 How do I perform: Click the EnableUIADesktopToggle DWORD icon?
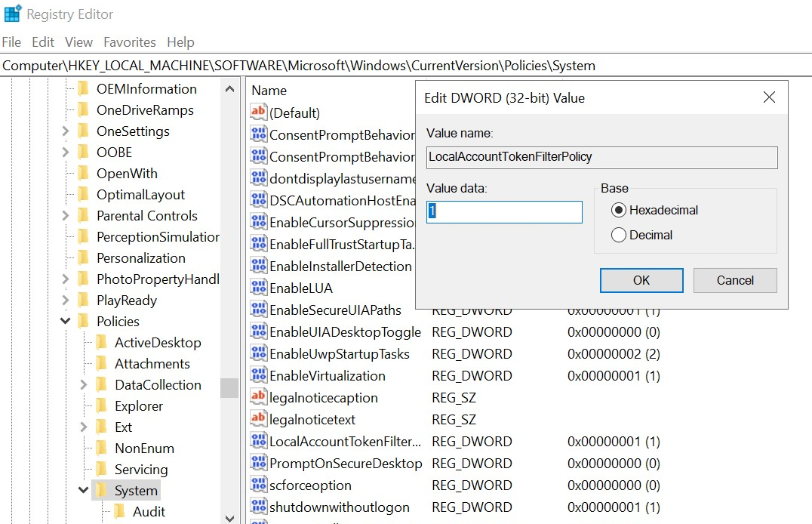coord(258,330)
